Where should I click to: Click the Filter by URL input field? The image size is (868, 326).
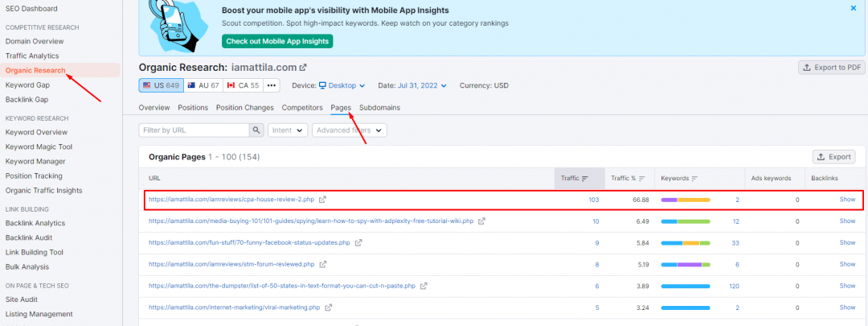[194, 130]
